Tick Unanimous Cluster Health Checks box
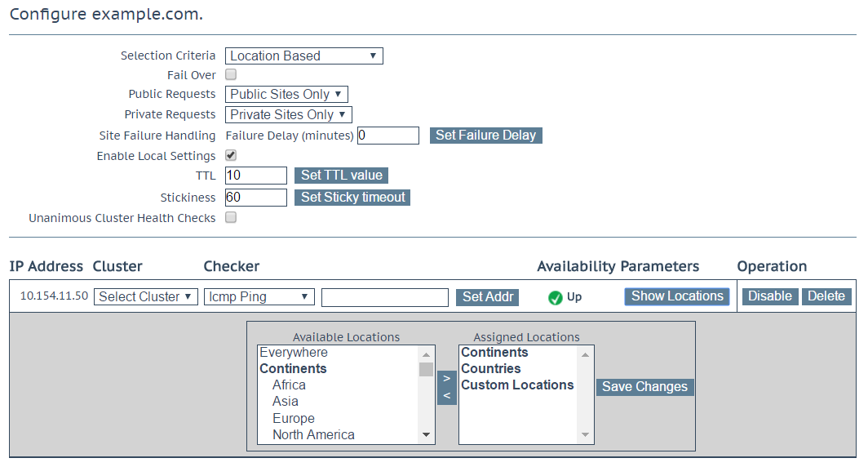 click(231, 217)
